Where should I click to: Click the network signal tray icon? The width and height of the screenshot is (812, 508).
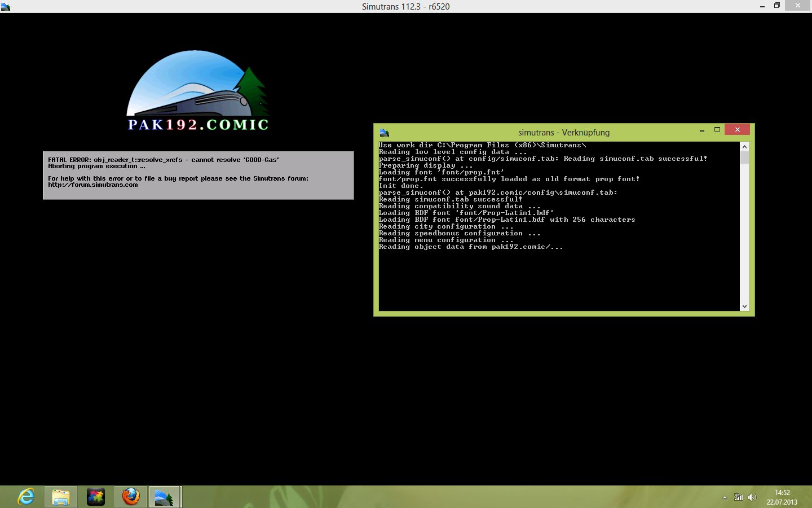click(739, 497)
